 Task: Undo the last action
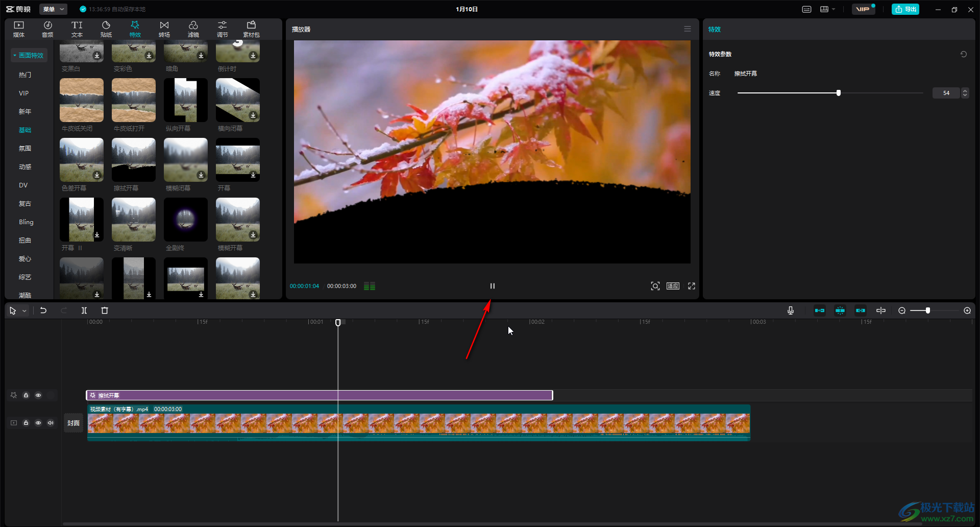pyautogui.click(x=43, y=310)
